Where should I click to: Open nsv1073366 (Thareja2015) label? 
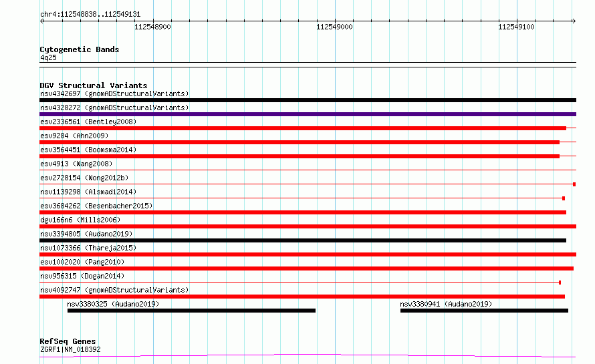[x=88, y=248]
